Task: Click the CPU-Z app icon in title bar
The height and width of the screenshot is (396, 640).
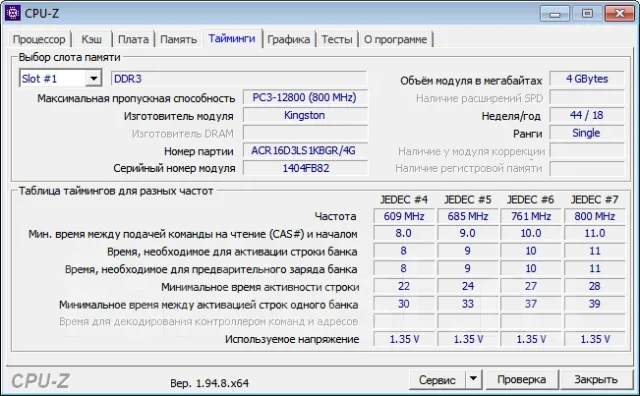Action: [x=12, y=13]
